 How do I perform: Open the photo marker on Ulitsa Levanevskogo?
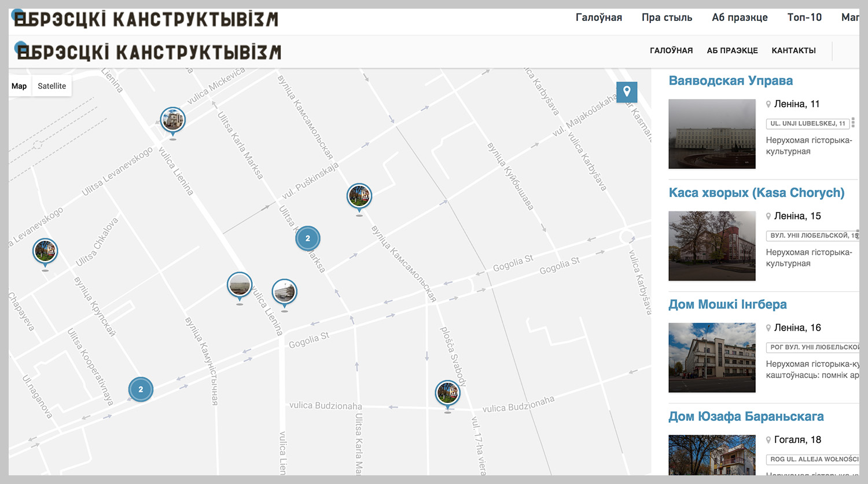click(x=45, y=252)
